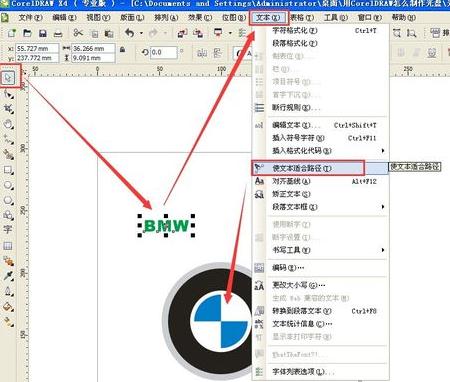
Task: Select the Ellipse tool in the toolbox
Action: (x=8, y=185)
